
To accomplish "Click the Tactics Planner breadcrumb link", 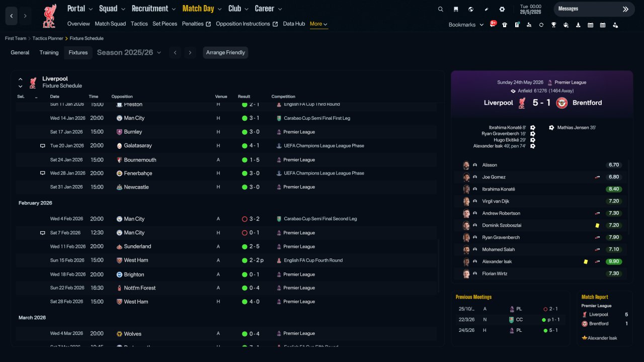I will point(48,38).
